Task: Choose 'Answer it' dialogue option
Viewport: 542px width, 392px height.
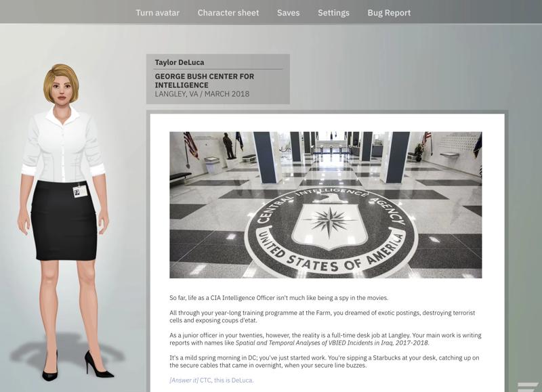Action: [211, 380]
